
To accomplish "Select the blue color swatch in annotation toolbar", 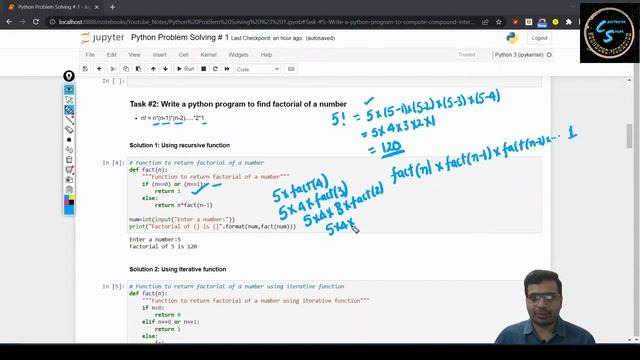I will pos(69,210).
